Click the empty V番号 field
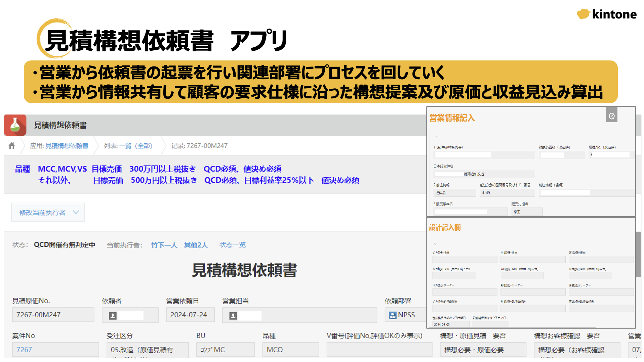This screenshot has height=362, width=644. 379,350
